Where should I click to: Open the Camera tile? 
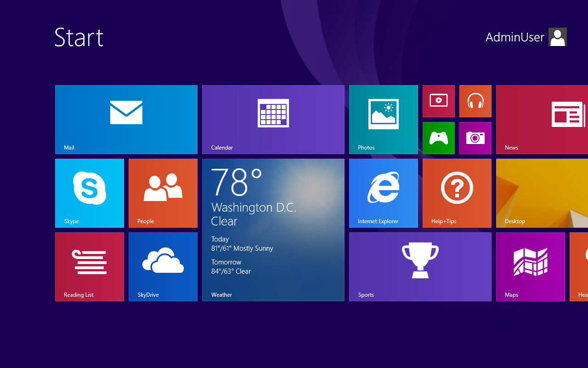(x=475, y=138)
